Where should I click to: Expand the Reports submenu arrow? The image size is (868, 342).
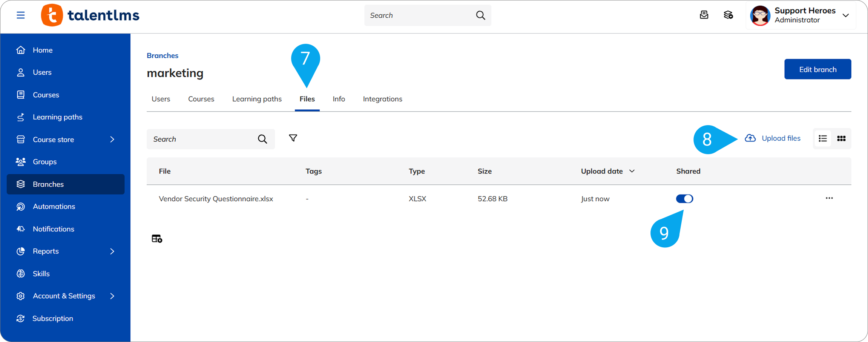(x=112, y=251)
